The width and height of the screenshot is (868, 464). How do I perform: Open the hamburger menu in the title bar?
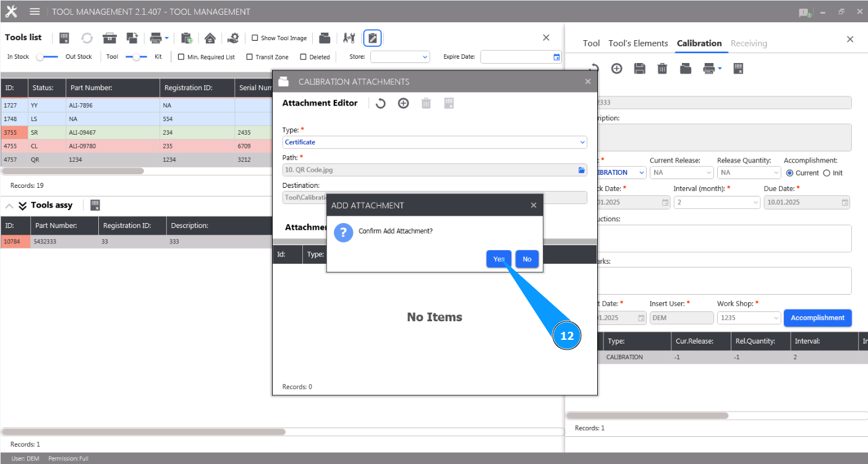tap(35, 11)
